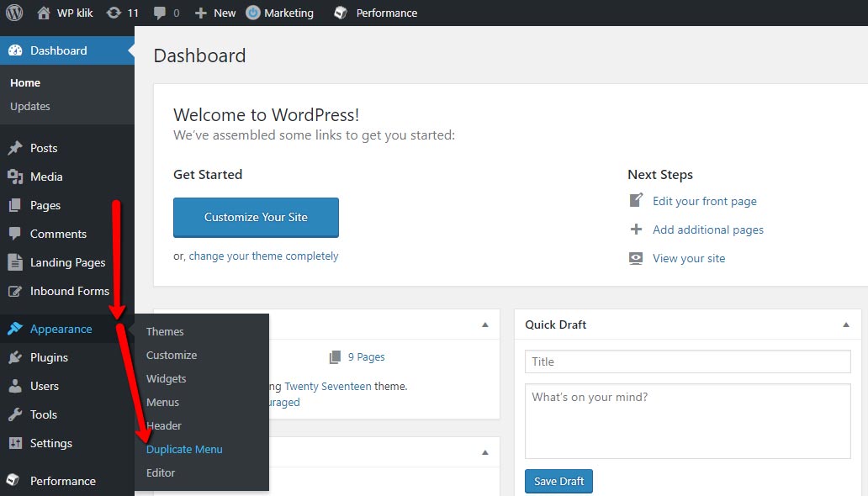Click the Comments speech bubble sidebar icon
Screen dimensions: 868x496
point(15,234)
